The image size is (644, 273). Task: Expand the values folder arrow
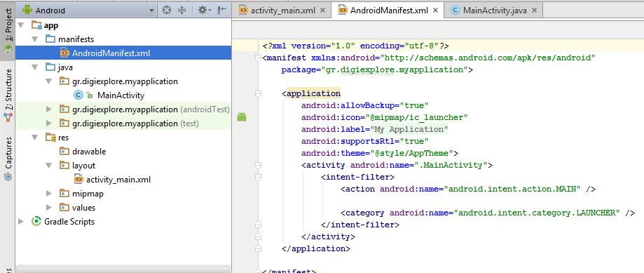pyautogui.click(x=49, y=208)
